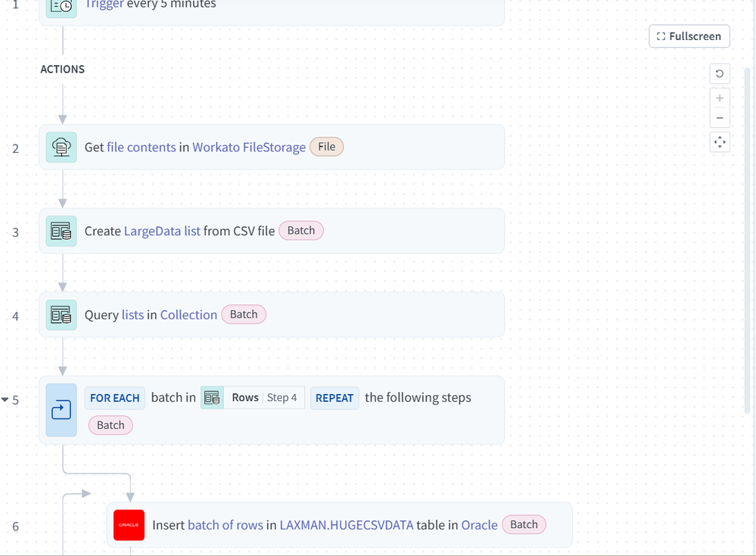This screenshot has width=756, height=556.
Task: Click the loop icon on the For Each step
Action: [x=61, y=410]
